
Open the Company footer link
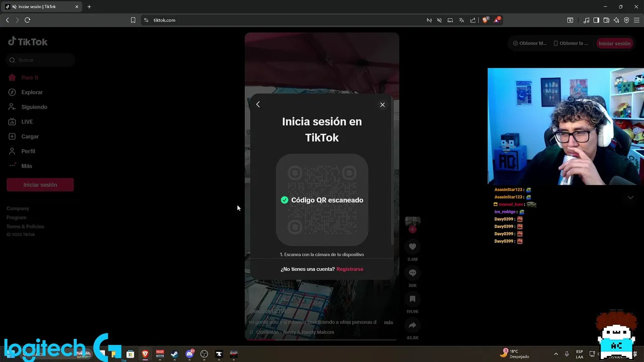coord(18,208)
